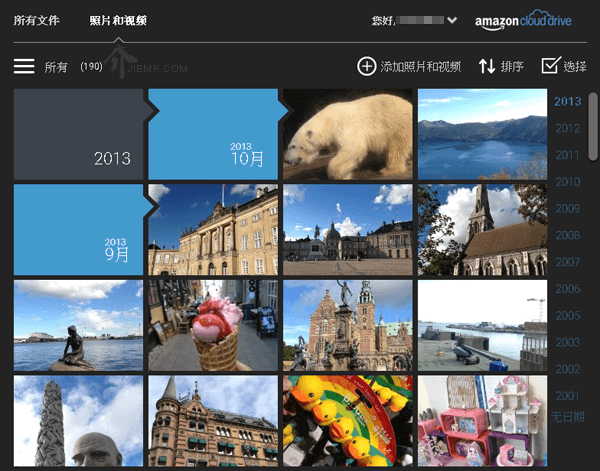Image resolution: width=600 pixels, height=471 pixels.
Task: Jump to year 2007 in timeline
Action: tap(568, 262)
